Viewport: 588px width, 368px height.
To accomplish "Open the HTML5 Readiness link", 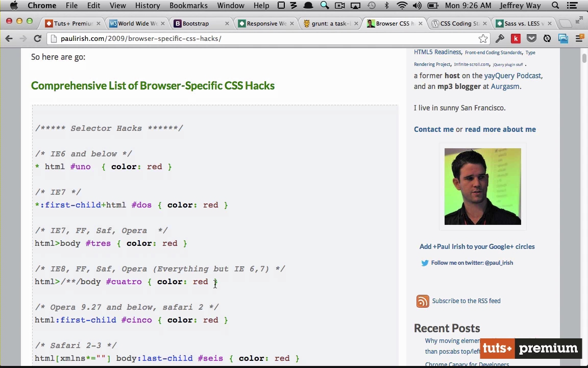I will pos(437,52).
